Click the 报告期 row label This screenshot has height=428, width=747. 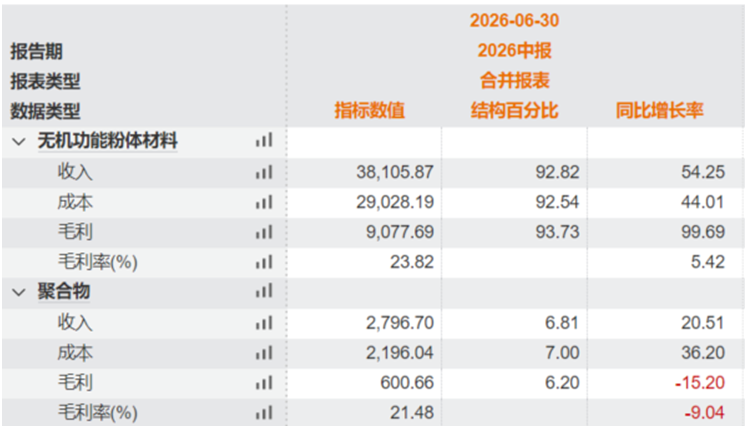click(x=37, y=51)
